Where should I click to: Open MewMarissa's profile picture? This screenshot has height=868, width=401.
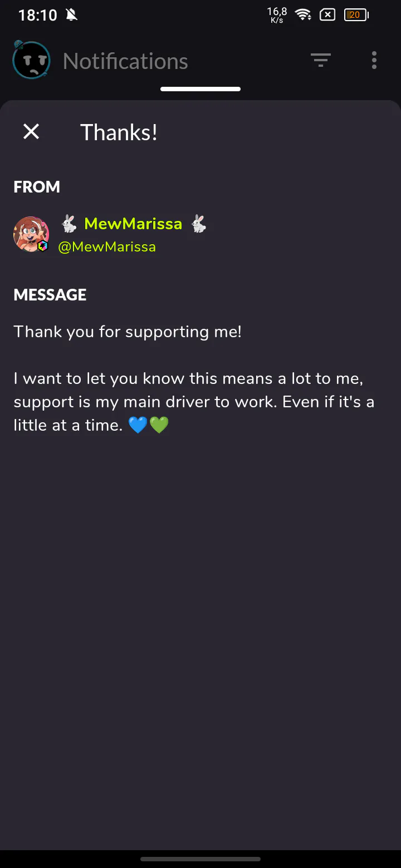point(31,234)
